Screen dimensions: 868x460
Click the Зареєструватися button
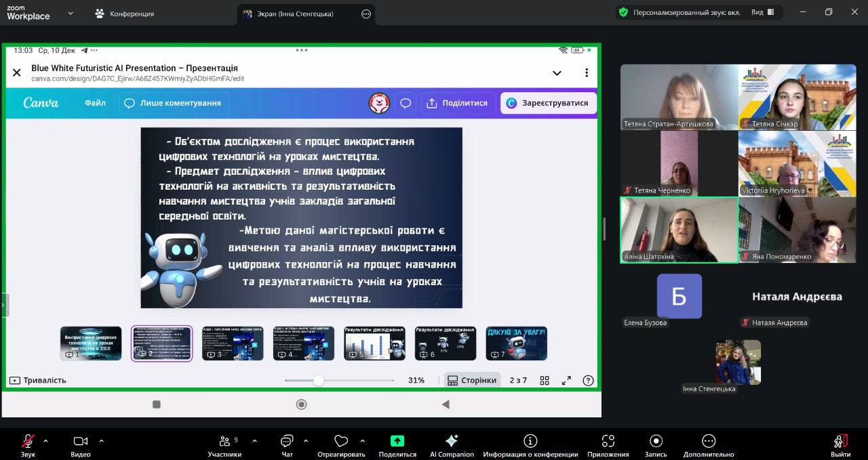coord(549,103)
